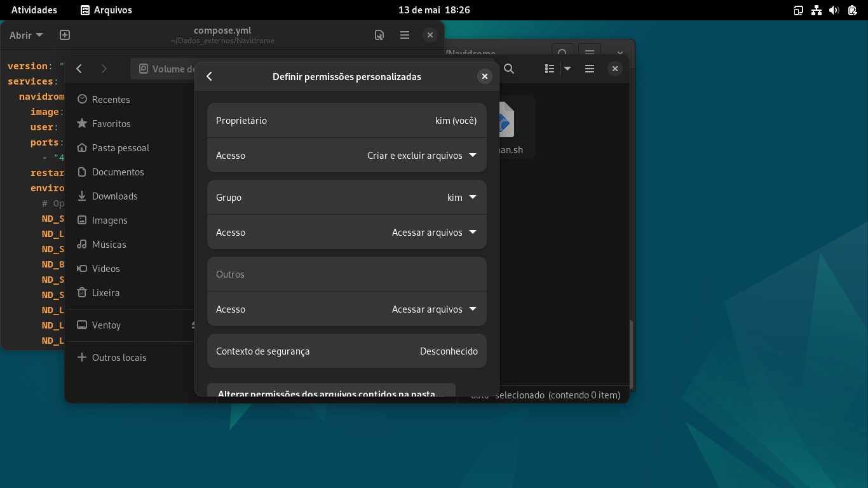Open hamburger menu in front Files window
This screenshot has width=868, height=488.
[x=590, y=69]
